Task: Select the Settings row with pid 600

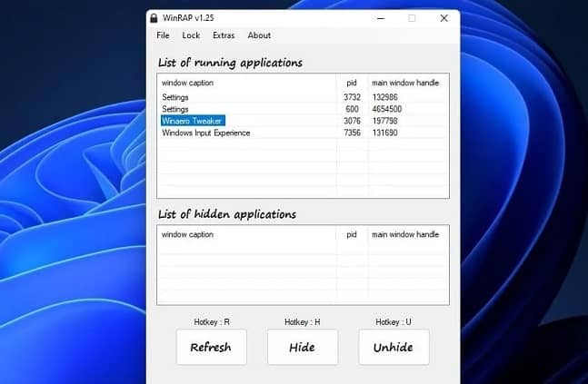Action: click(303, 109)
